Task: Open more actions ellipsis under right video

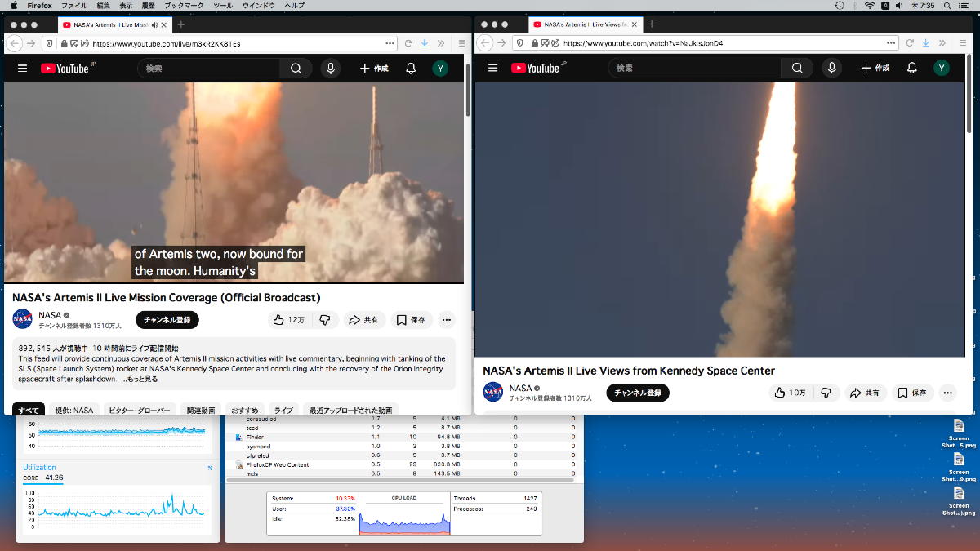Action: tap(947, 393)
